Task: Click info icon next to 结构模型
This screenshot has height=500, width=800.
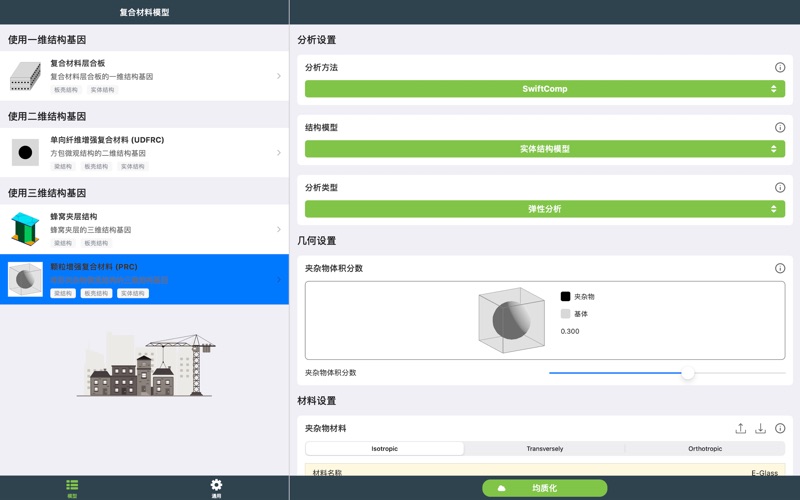Action: tap(780, 128)
